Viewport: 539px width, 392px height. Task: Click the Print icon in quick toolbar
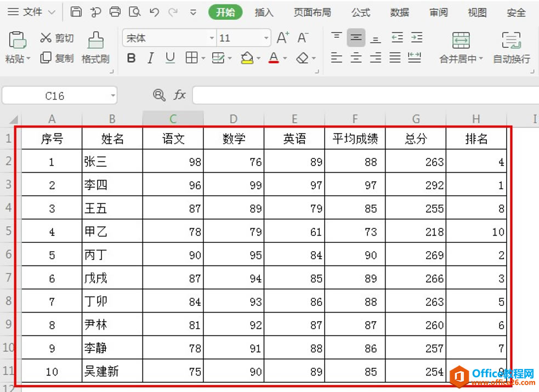[x=115, y=12]
